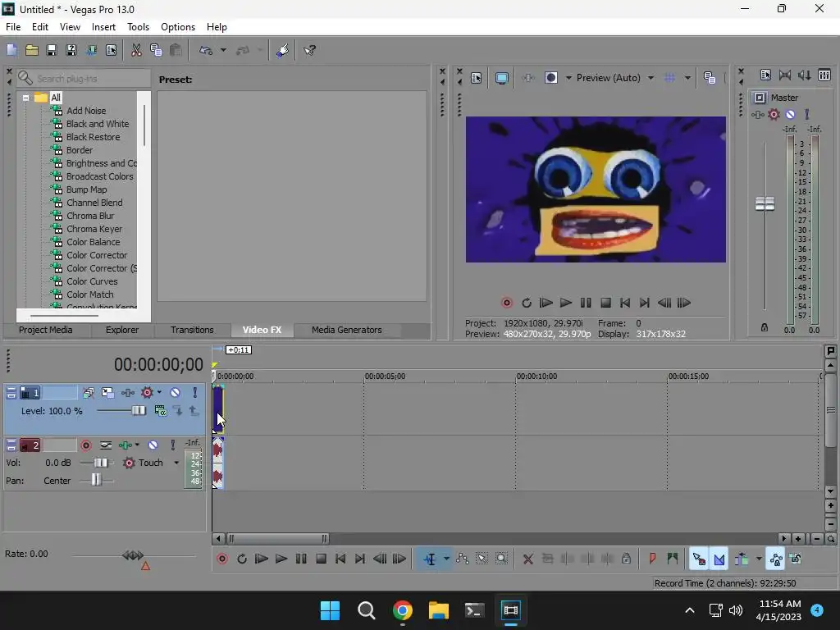
Task: Click Stop button in timeline transport
Action: pos(321,559)
